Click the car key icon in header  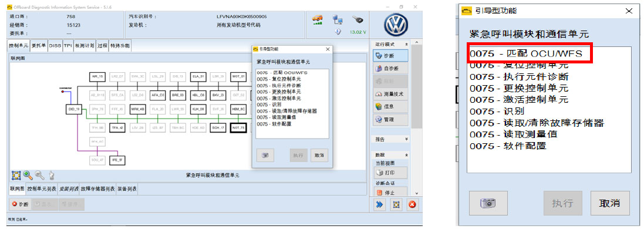pyautogui.click(x=358, y=19)
